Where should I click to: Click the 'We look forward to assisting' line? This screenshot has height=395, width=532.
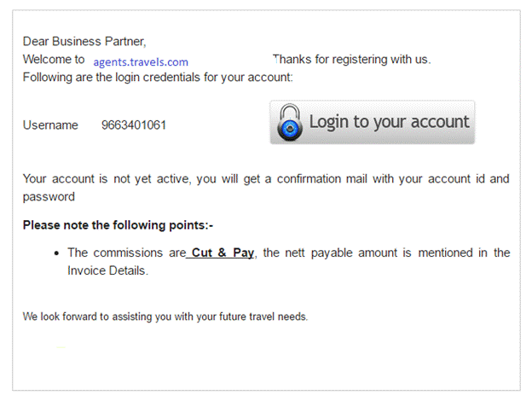point(165,317)
